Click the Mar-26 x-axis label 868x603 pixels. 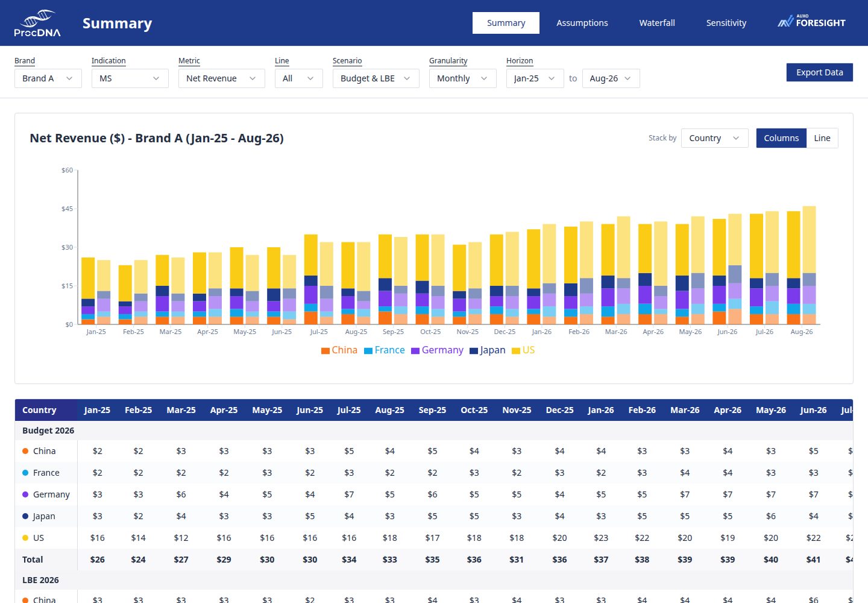click(x=616, y=332)
